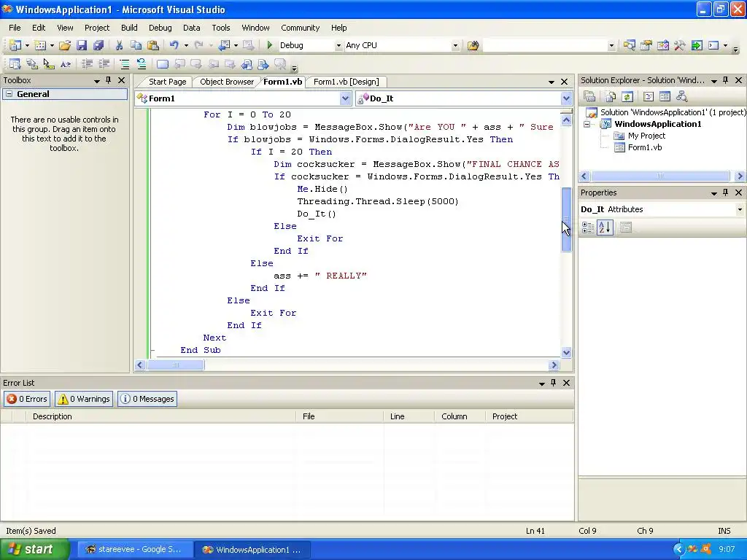Open the Find combo box dropdown arrow
The height and width of the screenshot is (560, 747).
click(x=611, y=46)
